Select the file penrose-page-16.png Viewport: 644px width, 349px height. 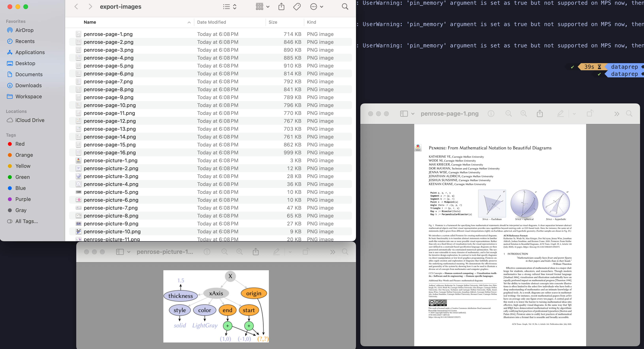pyautogui.click(x=211, y=152)
